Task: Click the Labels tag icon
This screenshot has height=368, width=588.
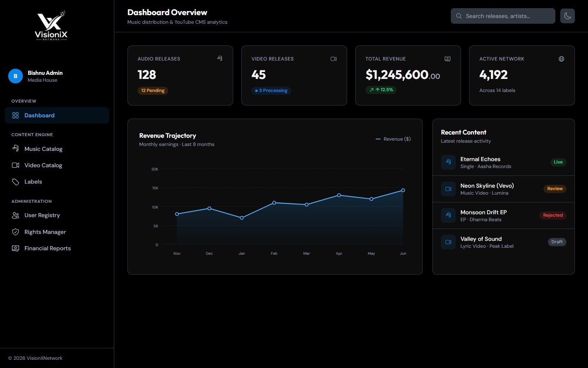Action: click(16, 182)
